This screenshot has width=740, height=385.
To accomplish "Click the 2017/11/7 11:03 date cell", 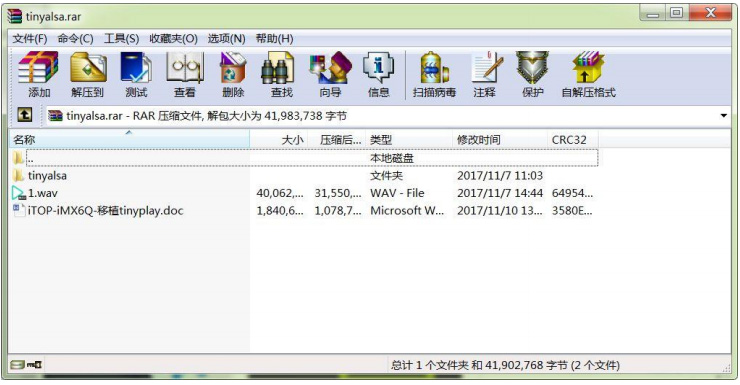I will pos(500,176).
